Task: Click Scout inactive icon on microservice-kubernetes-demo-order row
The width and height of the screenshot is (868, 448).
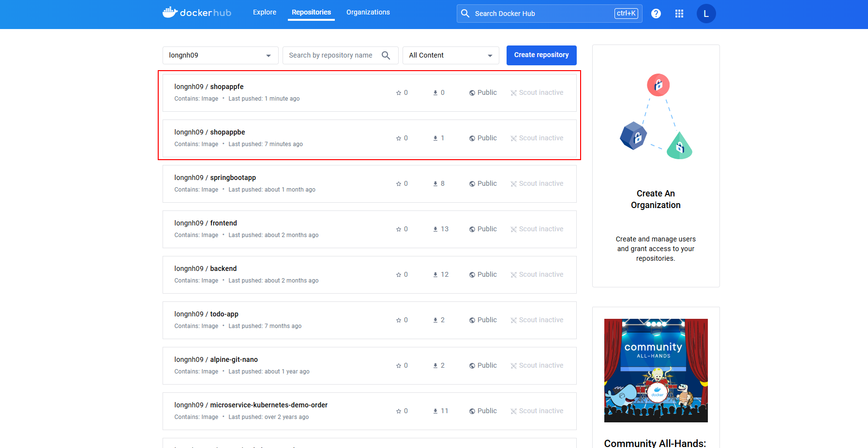Action: pos(514,411)
